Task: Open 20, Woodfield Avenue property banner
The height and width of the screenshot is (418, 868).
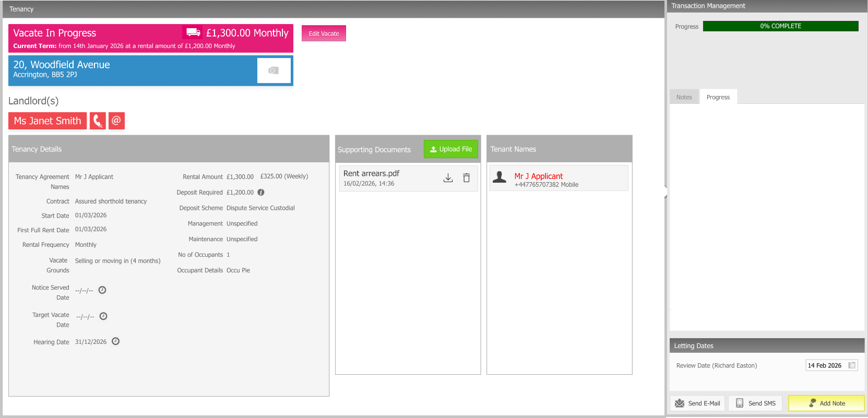Action: 151,70
